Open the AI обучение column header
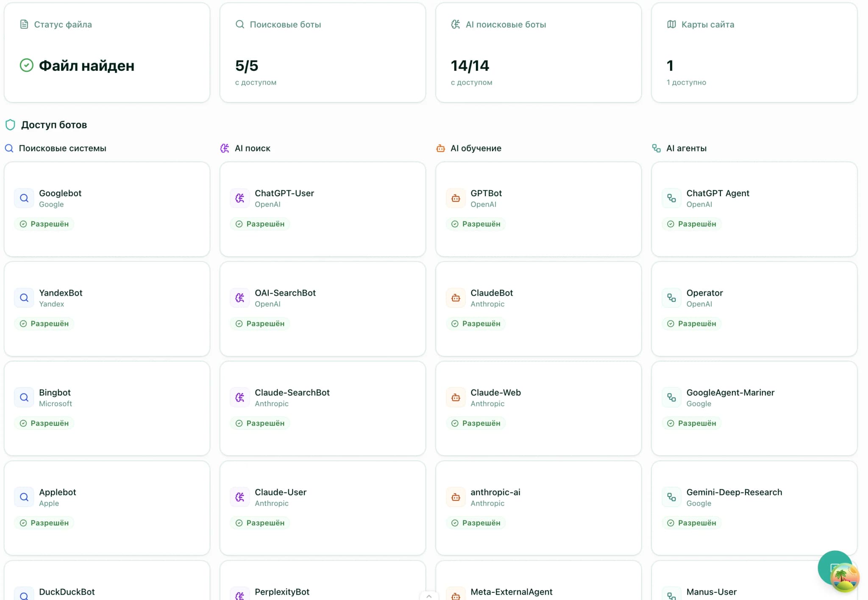The image size is (868, 600). click(476, 148)
